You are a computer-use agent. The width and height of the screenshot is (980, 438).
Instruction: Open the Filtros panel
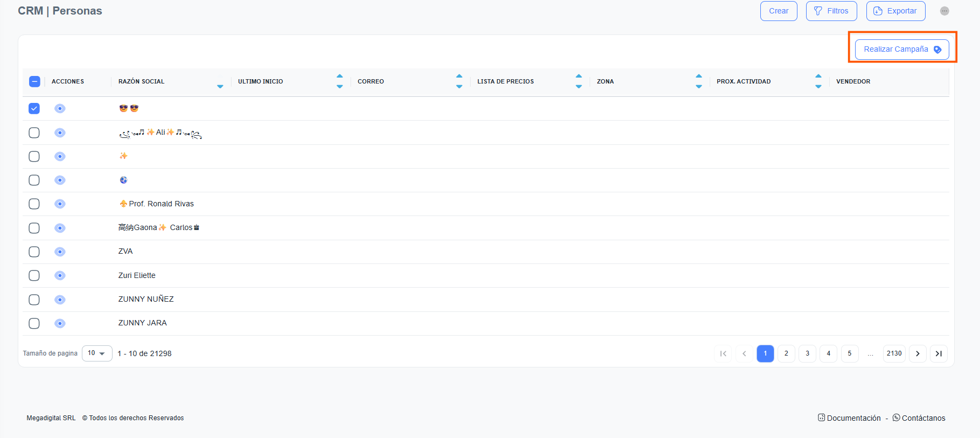pos(831,11)
